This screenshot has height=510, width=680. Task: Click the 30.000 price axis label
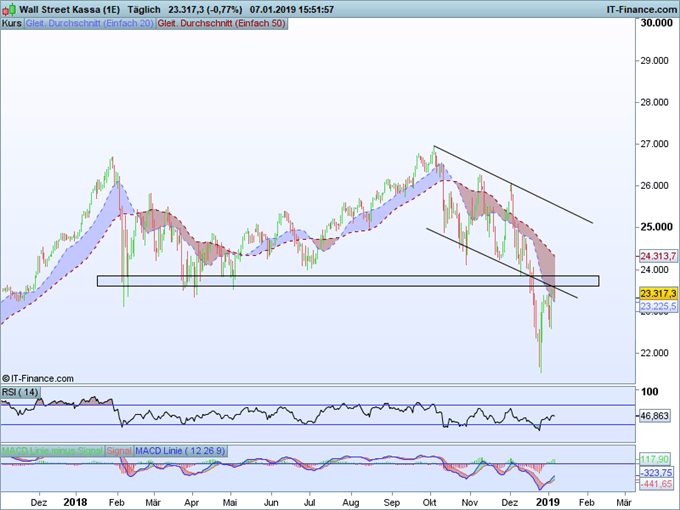coord(657,23)
